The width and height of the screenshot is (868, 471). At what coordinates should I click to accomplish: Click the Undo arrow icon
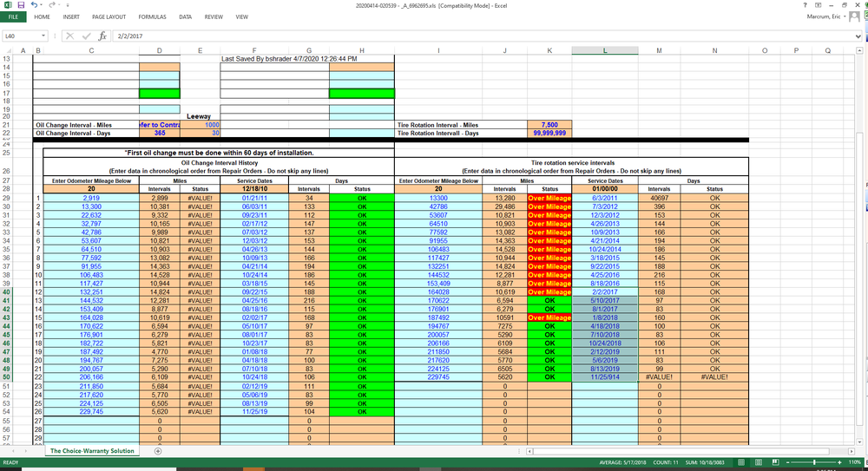(x=32, y=5)
